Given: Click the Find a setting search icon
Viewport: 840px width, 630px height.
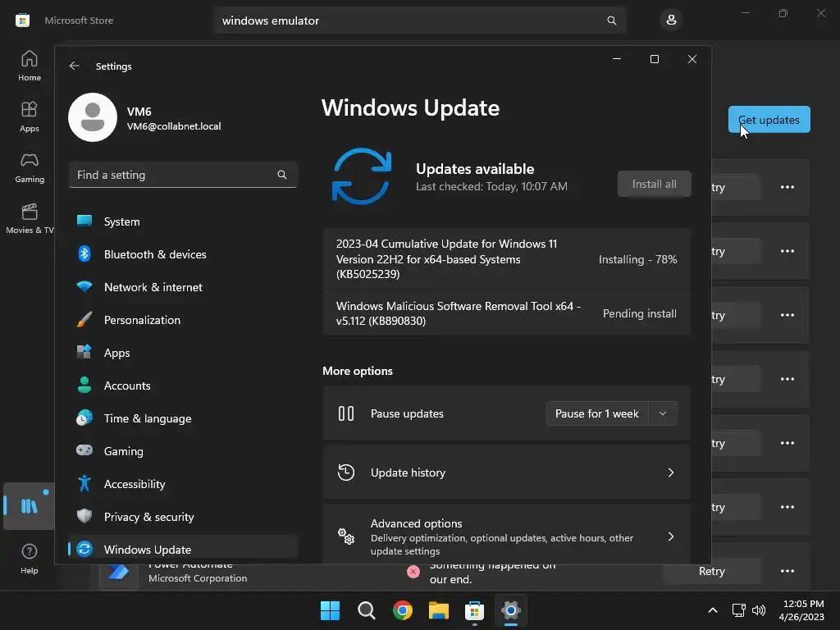Looking at the screenshot, I should [x=282, y=175].
